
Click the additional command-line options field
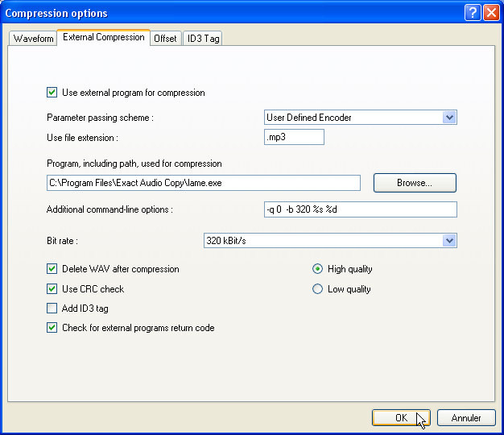tap(360, 209)
